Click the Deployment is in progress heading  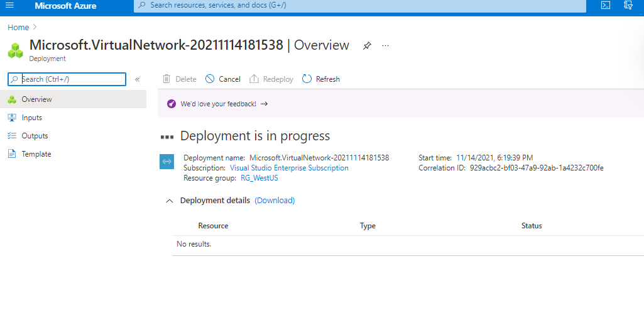tap(255, 136)
